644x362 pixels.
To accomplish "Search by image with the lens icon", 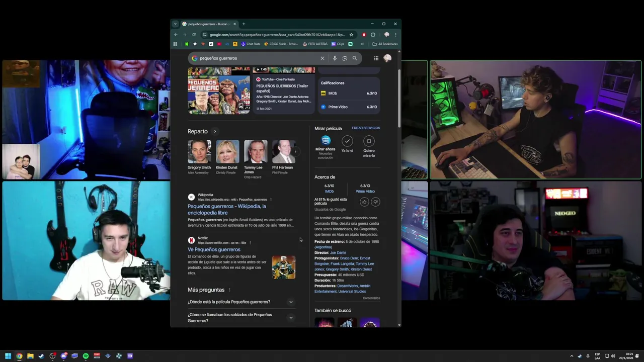I will 345,58.
